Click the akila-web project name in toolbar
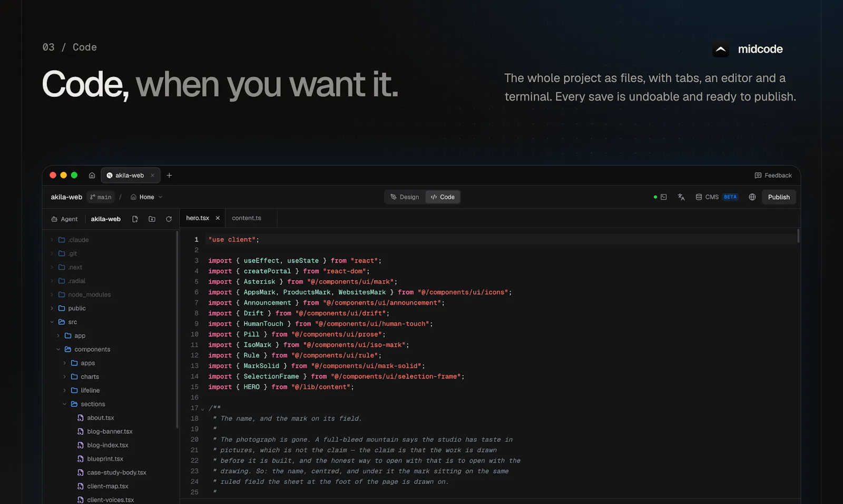The image size is (843, 504). click(66, 197)
